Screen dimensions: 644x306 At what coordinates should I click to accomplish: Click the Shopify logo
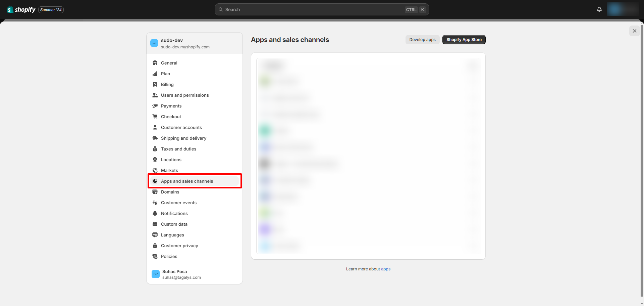(x=21, y=9)
